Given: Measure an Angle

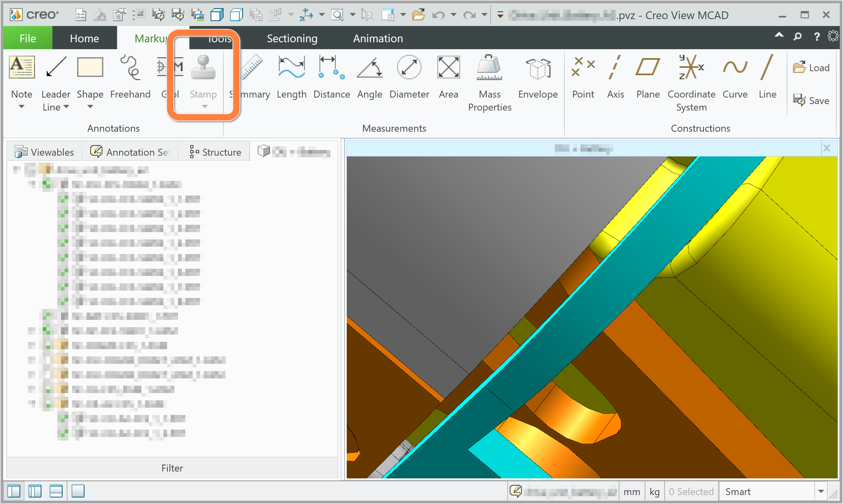Looking at the screenshot, I should click(369, 79).
